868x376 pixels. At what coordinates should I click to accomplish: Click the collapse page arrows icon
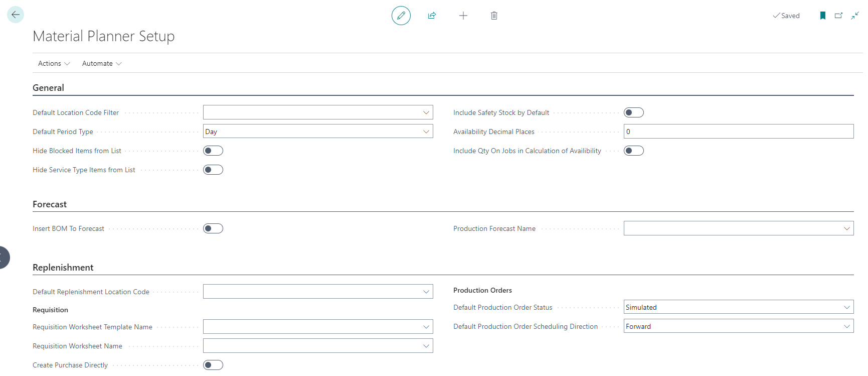point(855,16)
